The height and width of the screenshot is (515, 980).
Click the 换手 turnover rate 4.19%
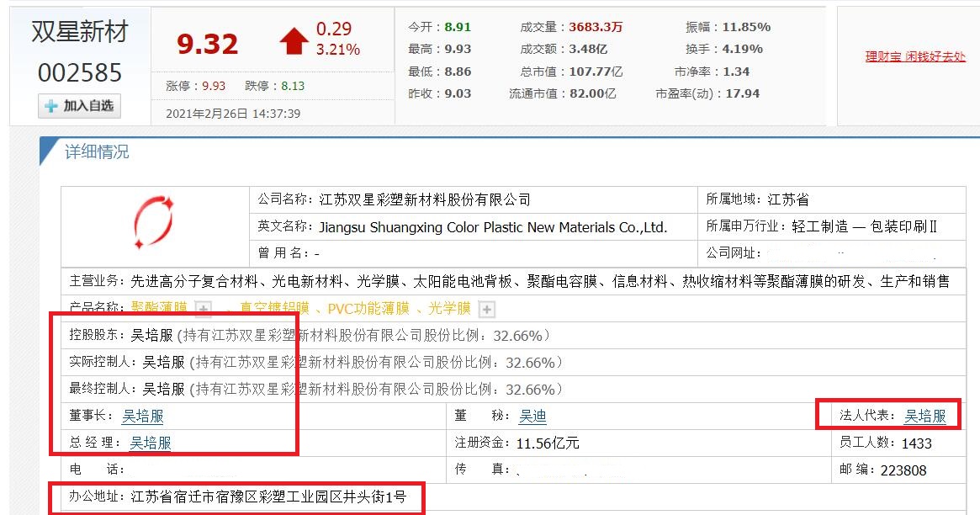coord(743,49)
